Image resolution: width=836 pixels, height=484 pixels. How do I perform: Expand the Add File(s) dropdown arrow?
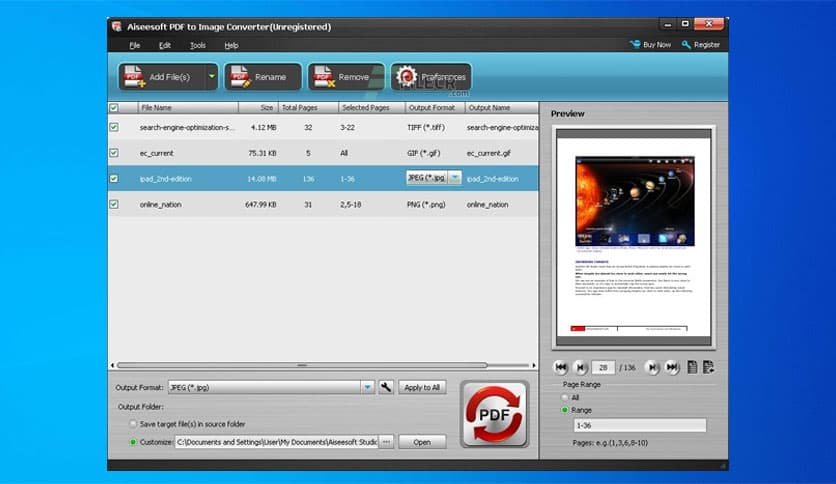pos(212,77)
